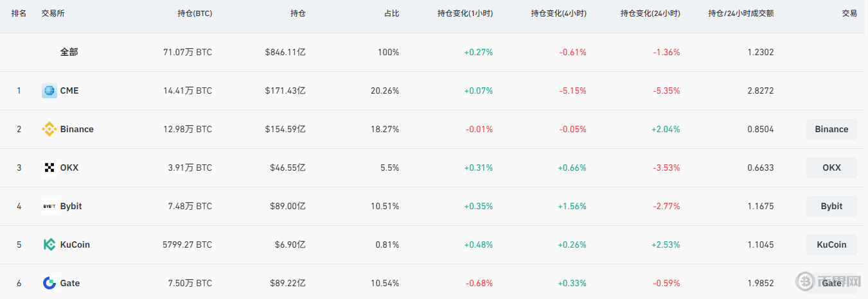Sort by 持仓/24小时成交额 column header

pyautogui.click(x=741, y=13)
